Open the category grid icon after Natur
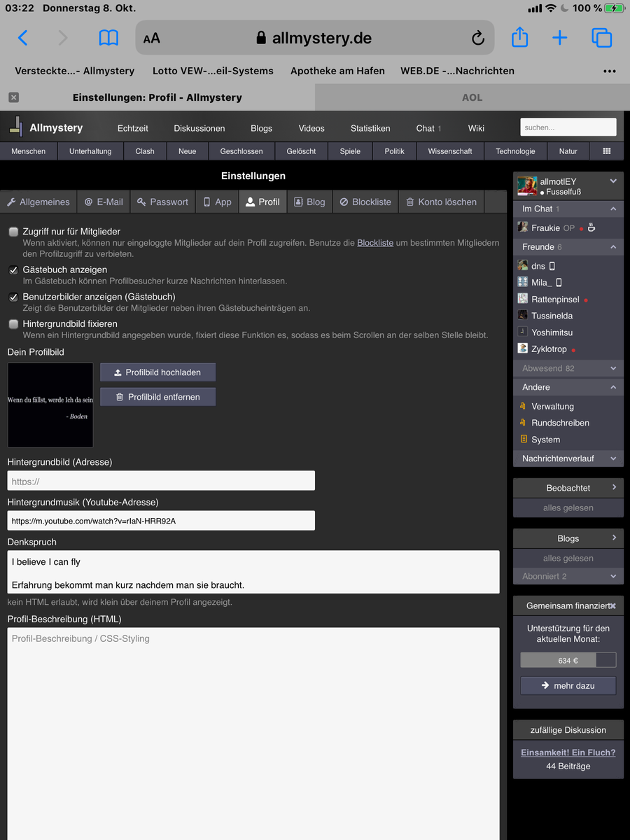The width and height of the screenshot is (630, 840). pyautogui.click(x=607, y=151)
